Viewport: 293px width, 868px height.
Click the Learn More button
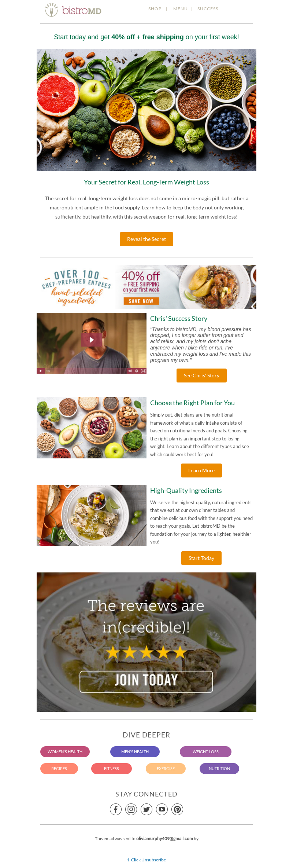201,470
